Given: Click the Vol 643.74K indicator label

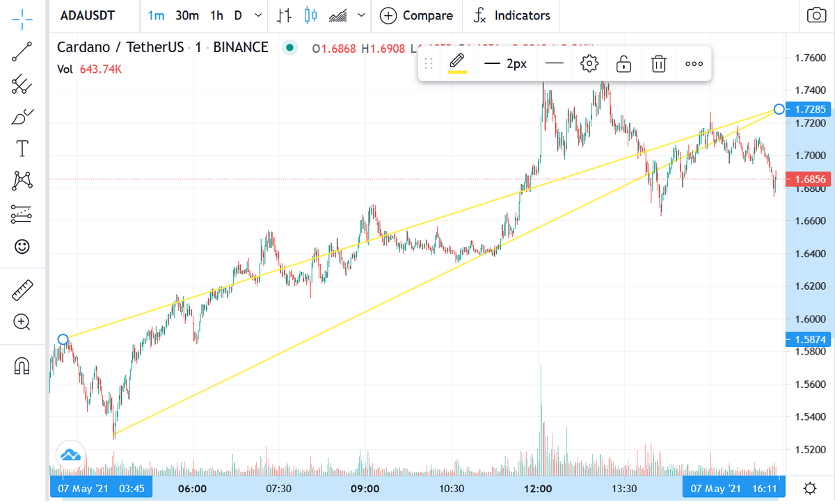Looking at the screenshot, I should (90, 69).
